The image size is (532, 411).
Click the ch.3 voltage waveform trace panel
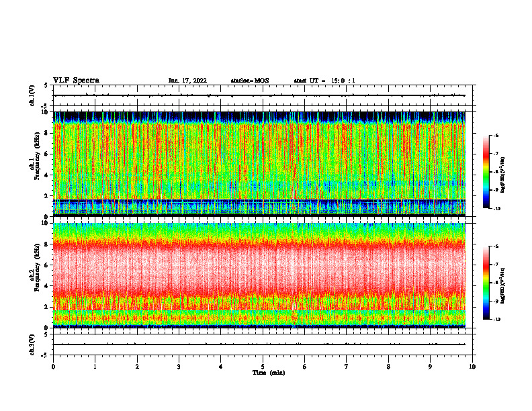click(x=262, y=345)
